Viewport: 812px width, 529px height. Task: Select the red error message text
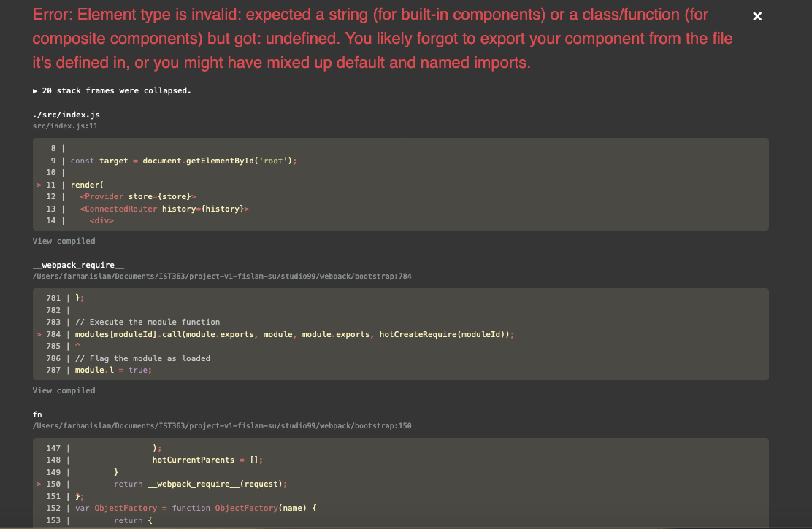click(380, 38)
